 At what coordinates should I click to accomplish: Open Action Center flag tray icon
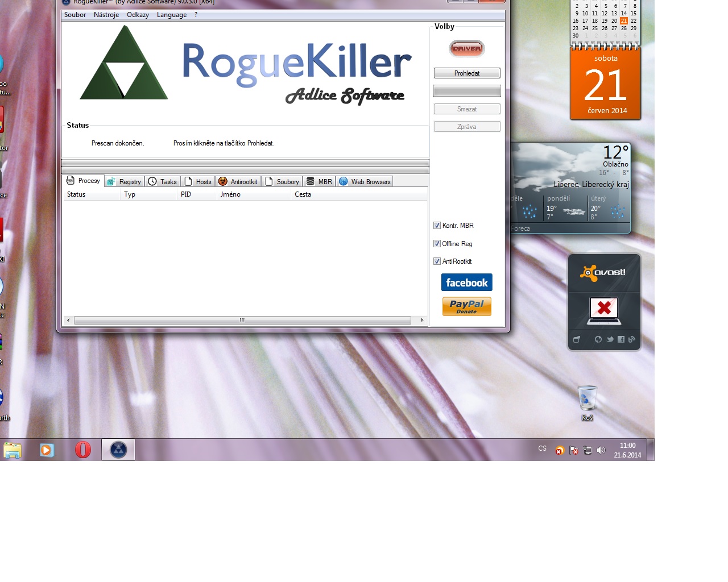[x=574, y=451]
